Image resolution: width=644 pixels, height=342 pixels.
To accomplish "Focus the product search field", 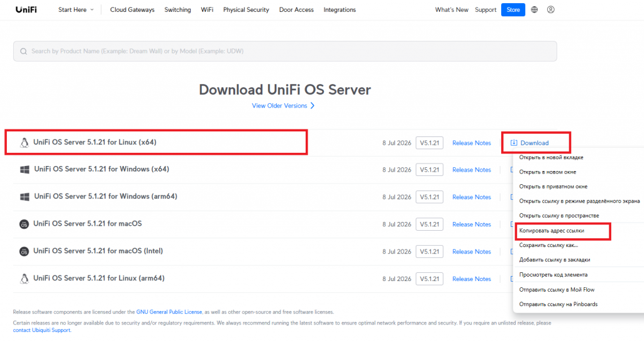I will click(285, 52).
